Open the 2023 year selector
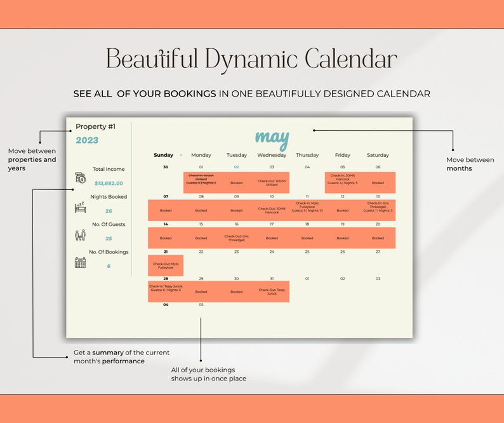Viewport: 504px width, 423px height. pyautogui.click(x=87, y=140)
